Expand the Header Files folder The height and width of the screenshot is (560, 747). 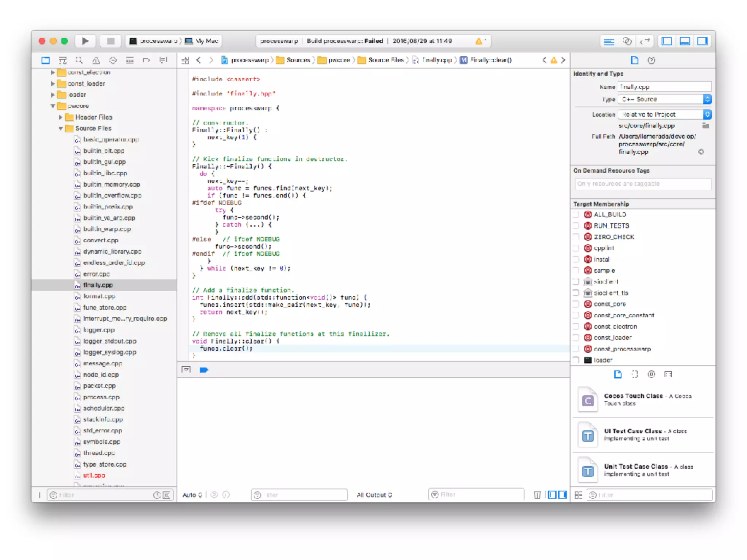pos(61,117)
